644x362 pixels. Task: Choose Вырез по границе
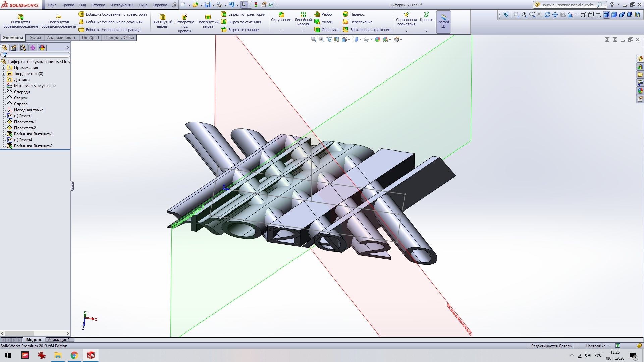240,30
